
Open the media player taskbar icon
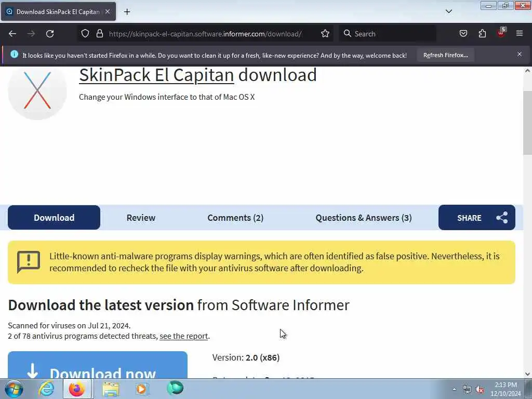coord(141,389)
